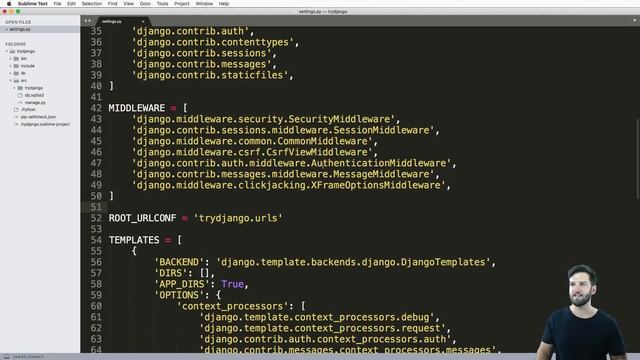
Task: Close the settings.py editor tab
Action: tap(143, 21)
